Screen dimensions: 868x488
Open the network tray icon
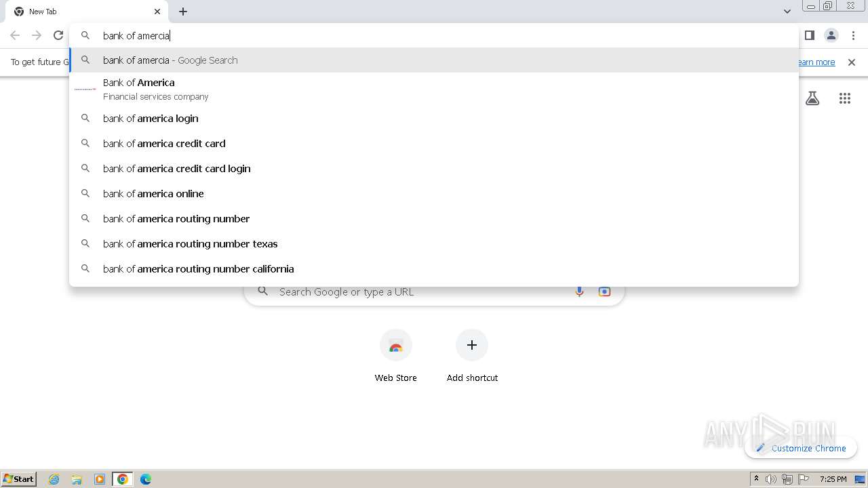pyautogui.click(x=787, y=479)
